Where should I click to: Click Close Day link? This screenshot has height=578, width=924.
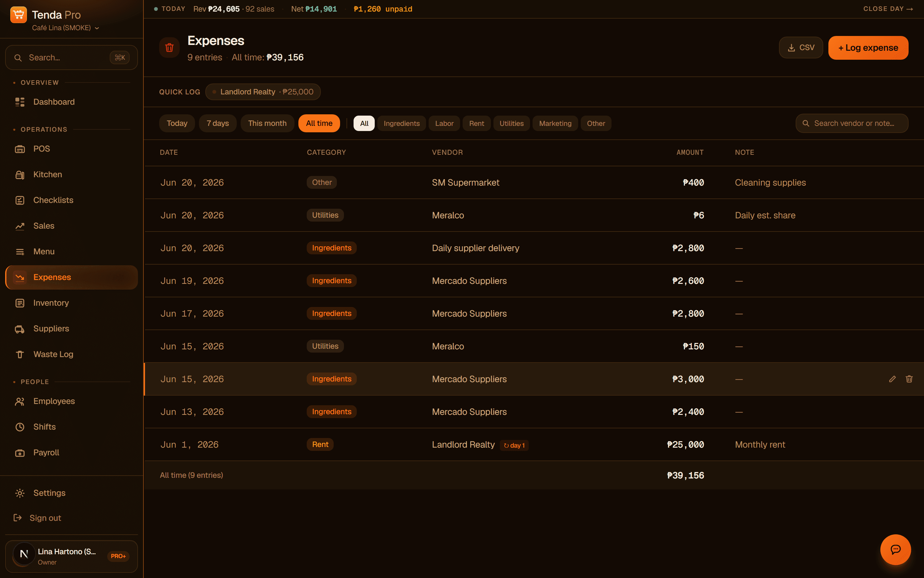(x=888, y=9)
